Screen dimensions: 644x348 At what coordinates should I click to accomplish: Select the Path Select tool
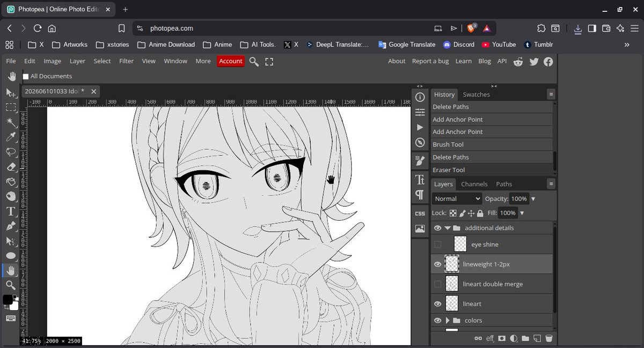pos(11,241)
